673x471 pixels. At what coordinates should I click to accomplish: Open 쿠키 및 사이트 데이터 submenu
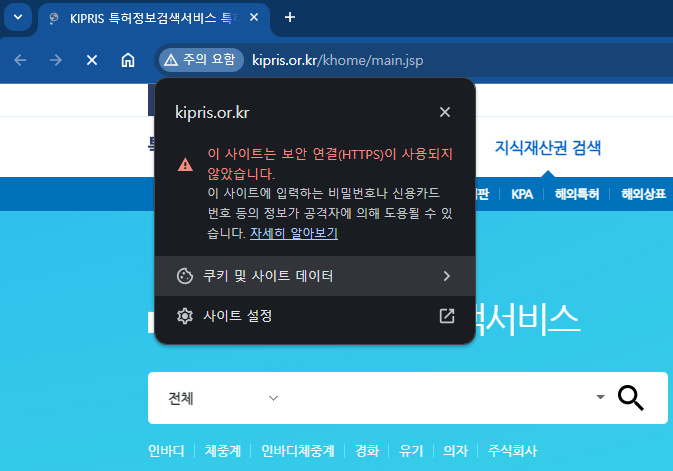point(315,276)
